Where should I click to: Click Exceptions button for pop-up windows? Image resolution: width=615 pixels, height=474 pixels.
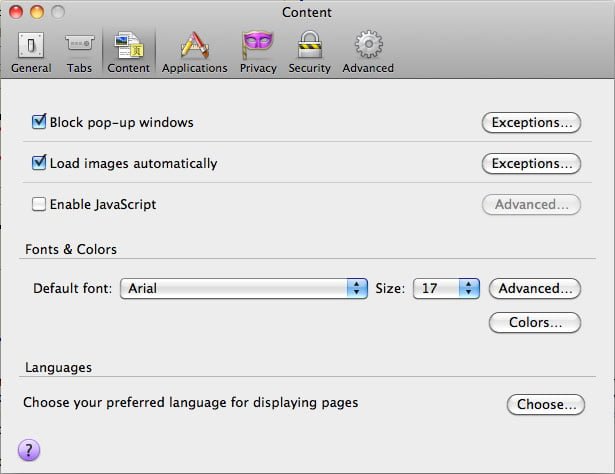[531, 123]
